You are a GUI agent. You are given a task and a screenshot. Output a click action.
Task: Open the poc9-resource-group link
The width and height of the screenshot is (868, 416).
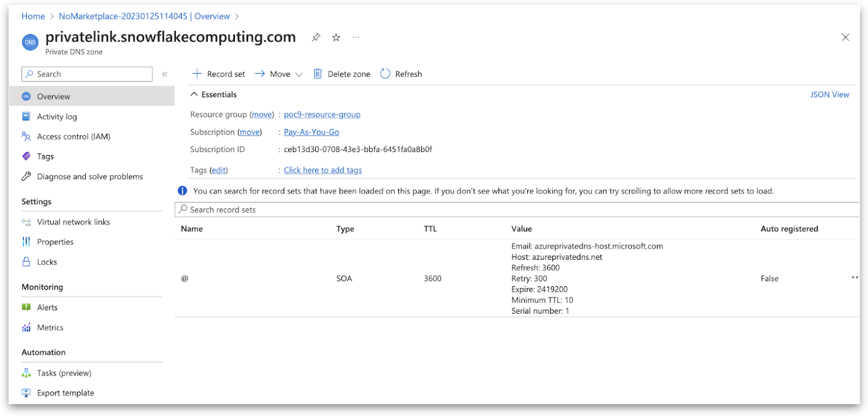(322, 114)
